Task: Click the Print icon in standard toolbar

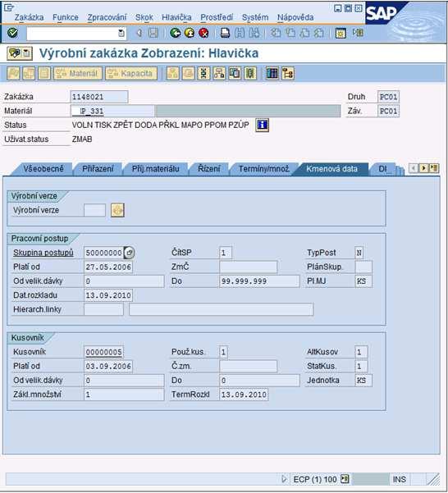Action: tap(225, 33)
